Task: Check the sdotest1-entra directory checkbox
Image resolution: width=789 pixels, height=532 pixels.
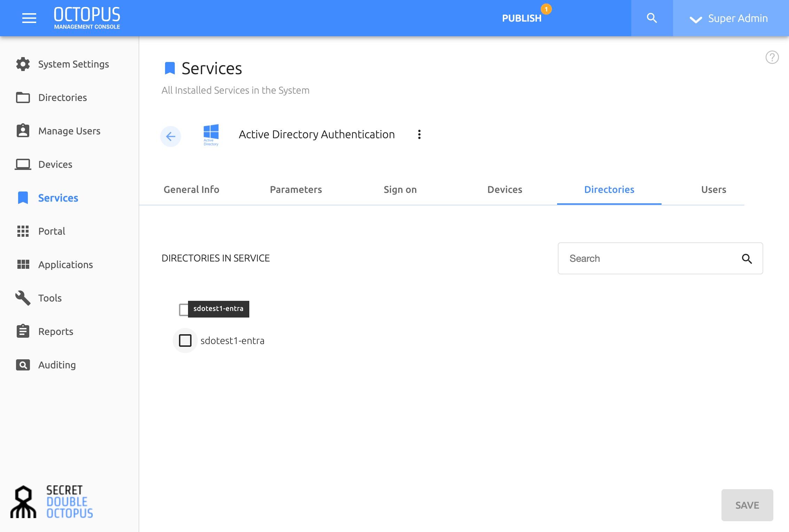Action: [x=185, y=341]
